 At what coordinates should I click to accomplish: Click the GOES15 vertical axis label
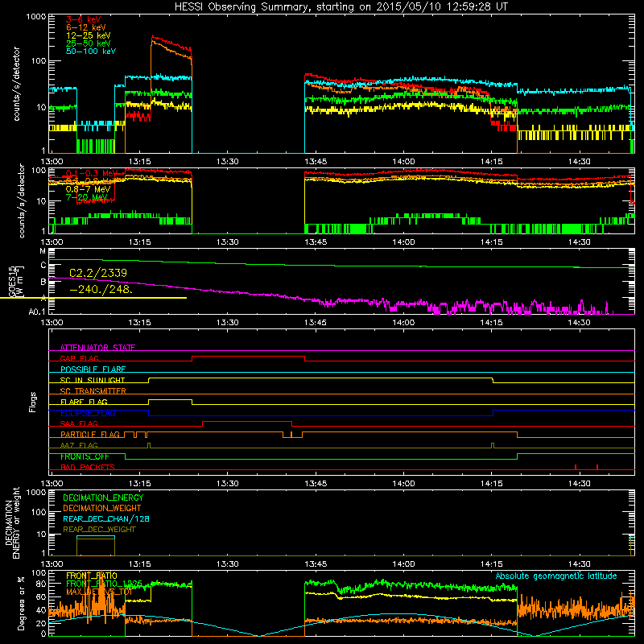(x=11, y=282)
